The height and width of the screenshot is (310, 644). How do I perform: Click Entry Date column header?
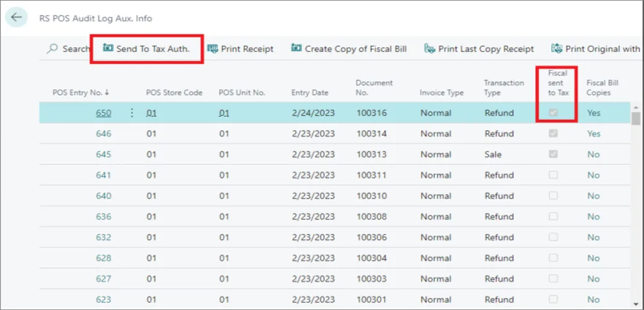click(310, 93)
